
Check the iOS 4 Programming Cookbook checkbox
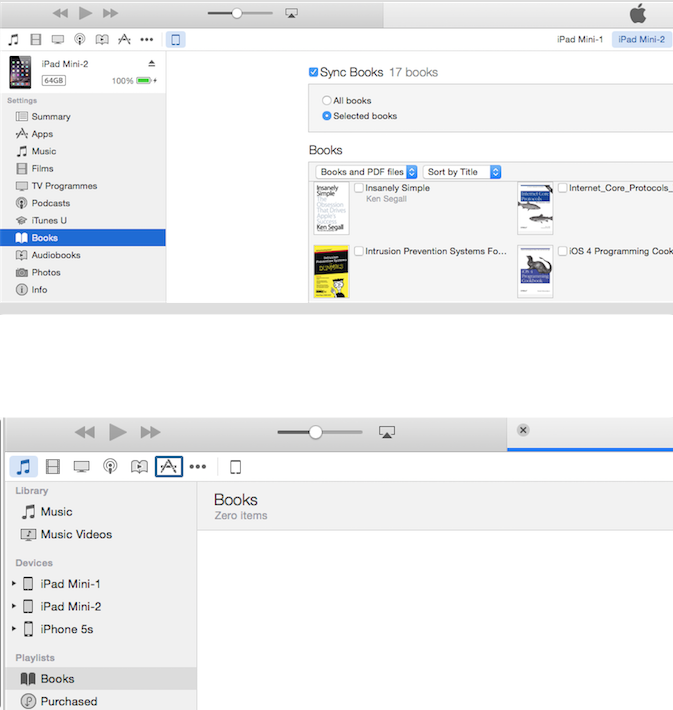click(562, 251)
